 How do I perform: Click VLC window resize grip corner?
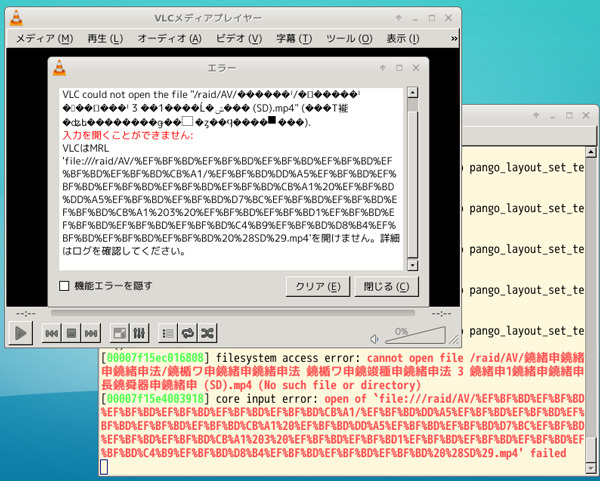point(454,339)
